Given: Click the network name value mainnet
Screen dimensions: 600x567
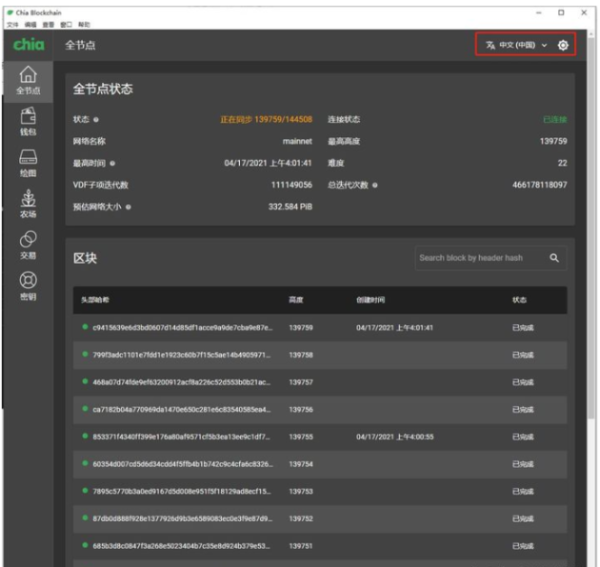Looking at the screenshot, I should [x=297, y=142].
